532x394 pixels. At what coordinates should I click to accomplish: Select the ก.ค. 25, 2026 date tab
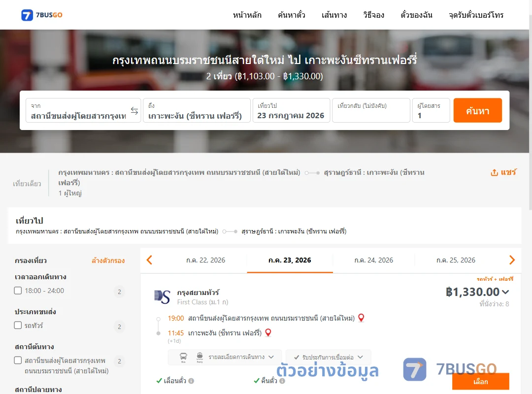(x=456, y=260)
